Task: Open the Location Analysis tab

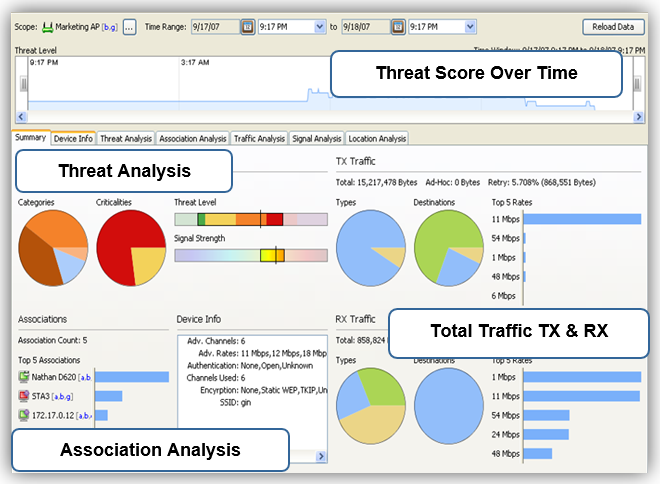Action: pos(377,138)
